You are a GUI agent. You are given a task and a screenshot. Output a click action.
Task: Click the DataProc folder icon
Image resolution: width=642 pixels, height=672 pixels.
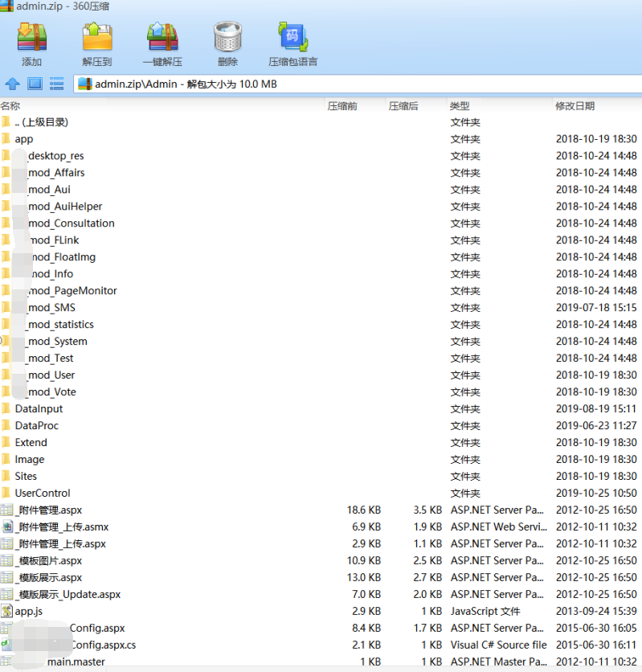pos(6,425)
